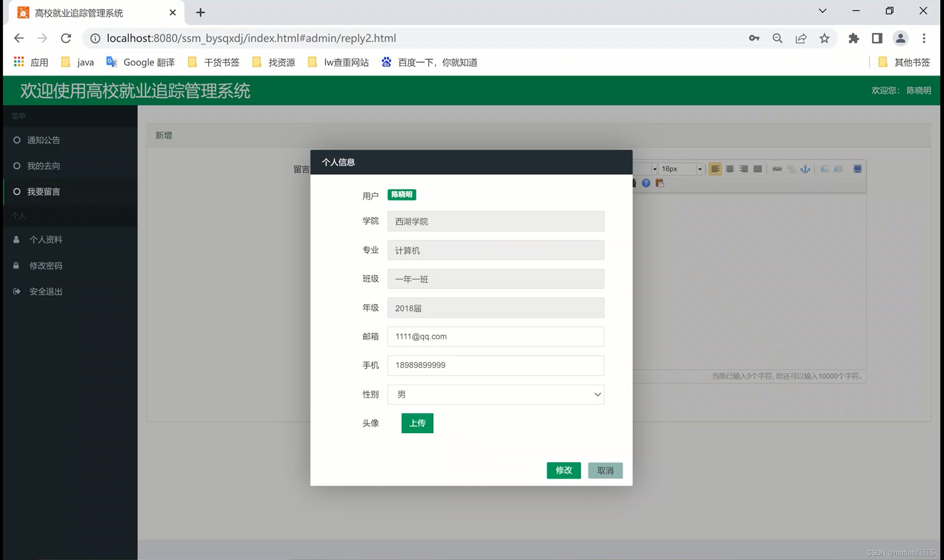The height and width of the screenshot is (560, 944).
Task: Select 修改密码 in the sidebar
Action: pyautogui.click(x=46, y=266)
